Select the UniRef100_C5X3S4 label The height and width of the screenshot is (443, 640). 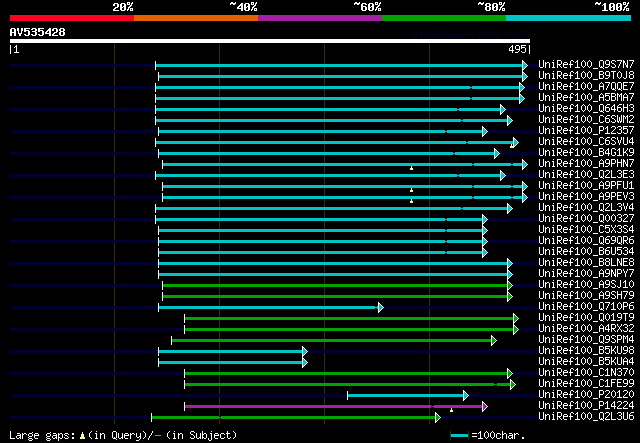(586, 229)
